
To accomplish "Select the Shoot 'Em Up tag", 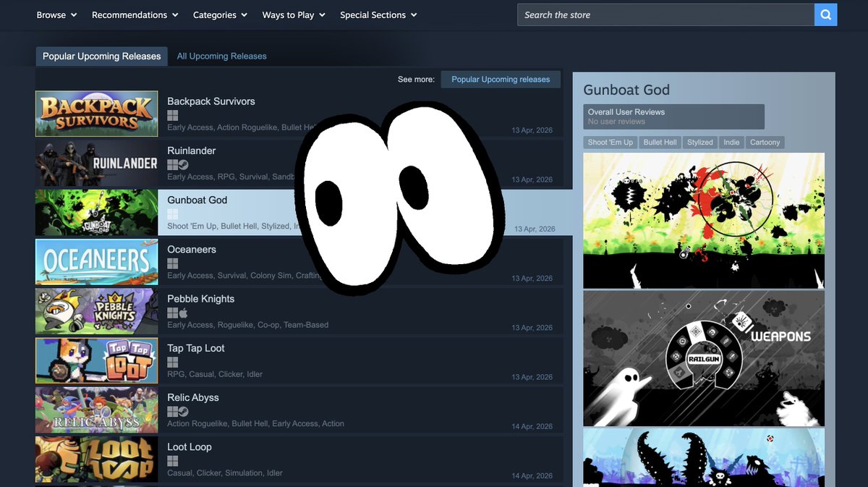I will point(610,142).
